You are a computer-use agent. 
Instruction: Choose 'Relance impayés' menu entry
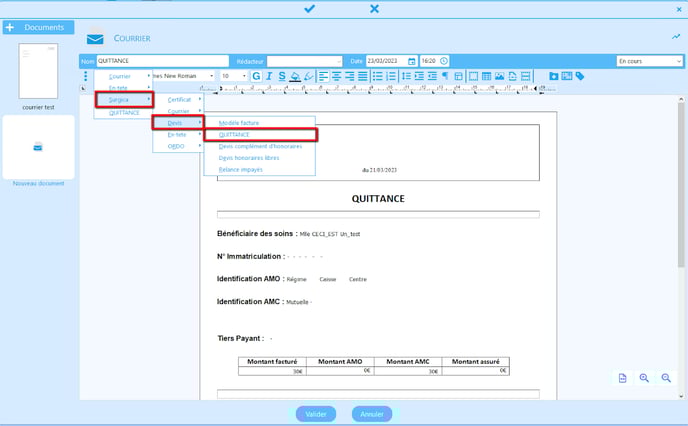[243, 170]
